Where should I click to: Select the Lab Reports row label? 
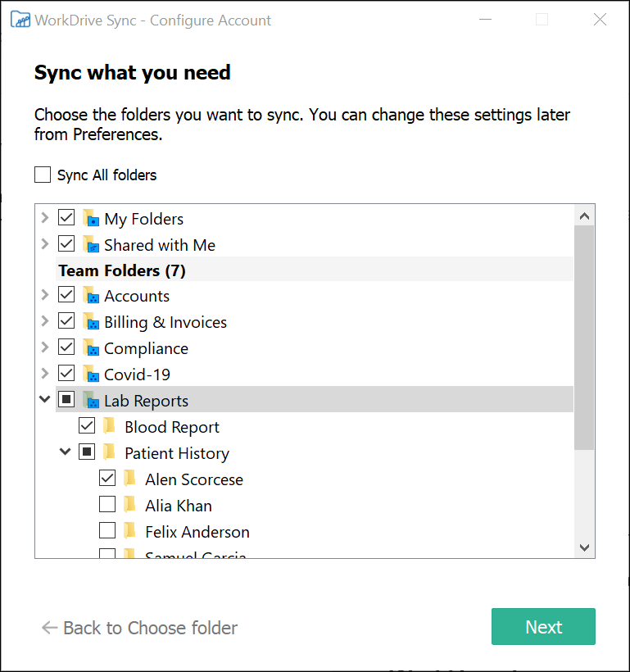point(146,401)
